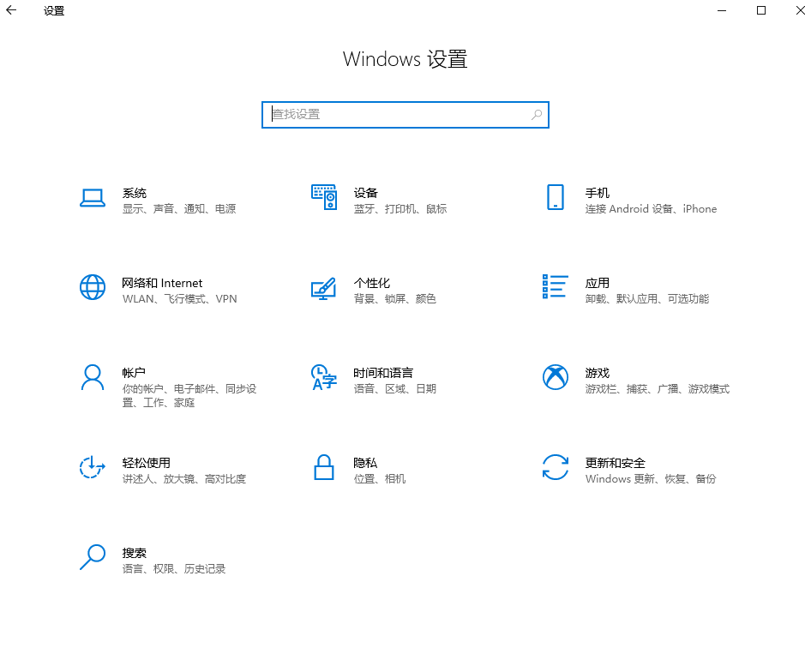Click the 个性化 paintbrush icon

point(324,289)
